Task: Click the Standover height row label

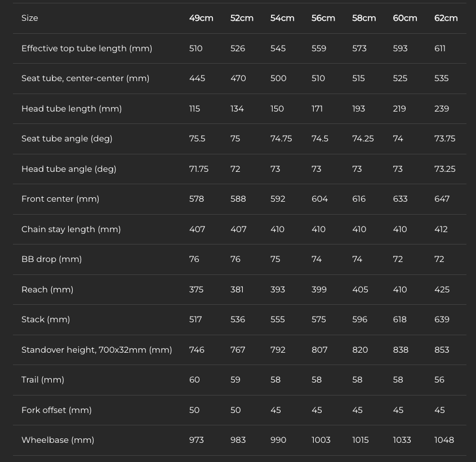Action: point(96,350)
